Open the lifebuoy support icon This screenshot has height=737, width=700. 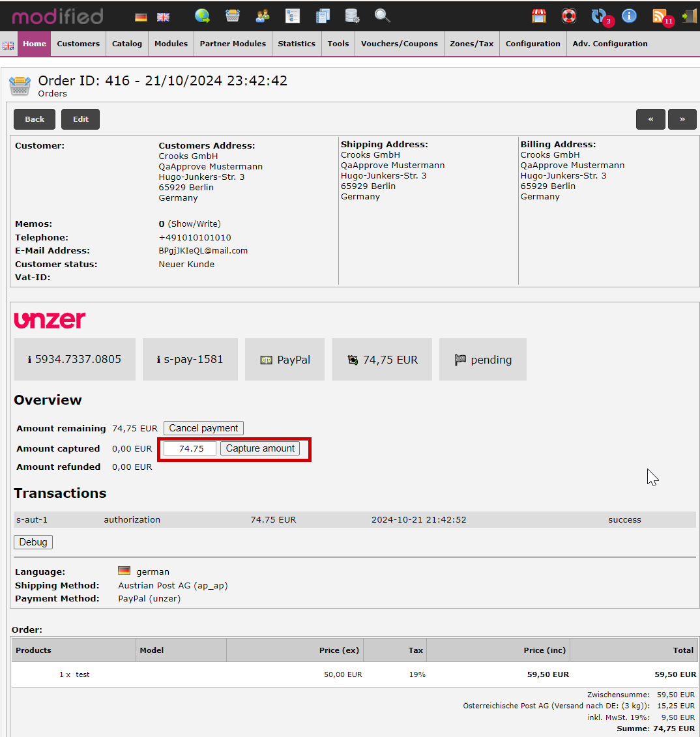[569, 16]
